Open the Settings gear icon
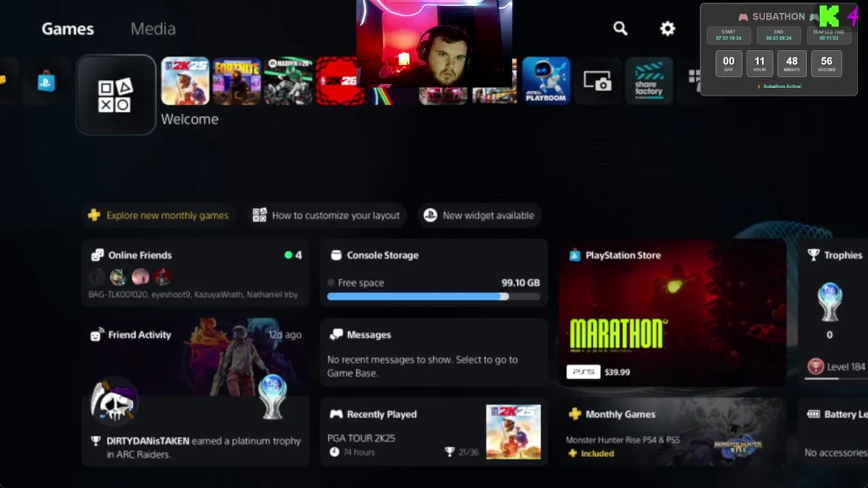 click(x=668, y=28)
